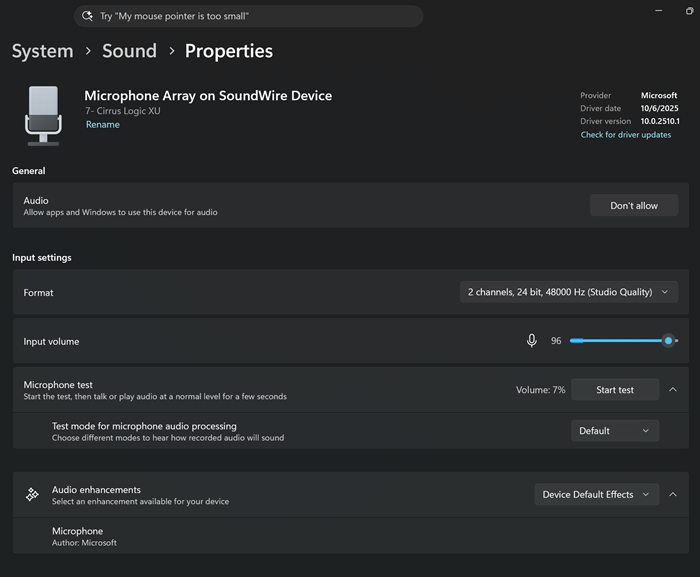The image size is (700, 577).
Task: Click the Volume: 7% indicator
Action: pyautogui.click(x=540, y=390)
